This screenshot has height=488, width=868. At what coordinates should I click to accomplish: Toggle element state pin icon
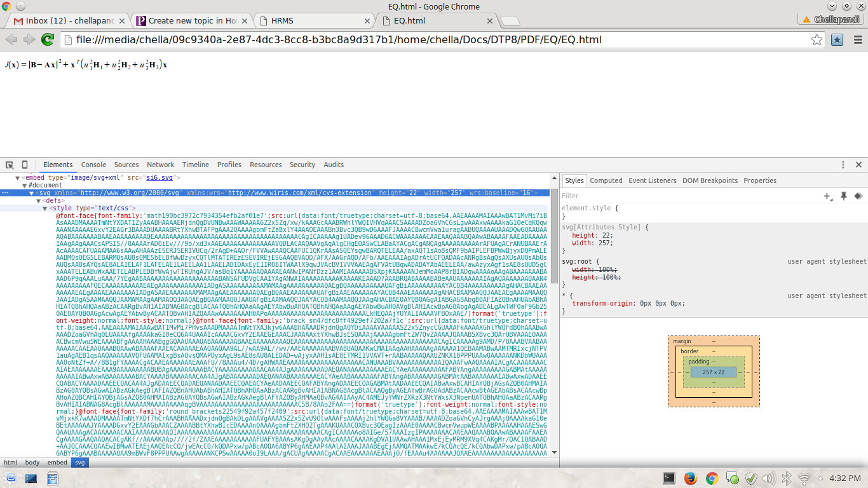(844, 196)
